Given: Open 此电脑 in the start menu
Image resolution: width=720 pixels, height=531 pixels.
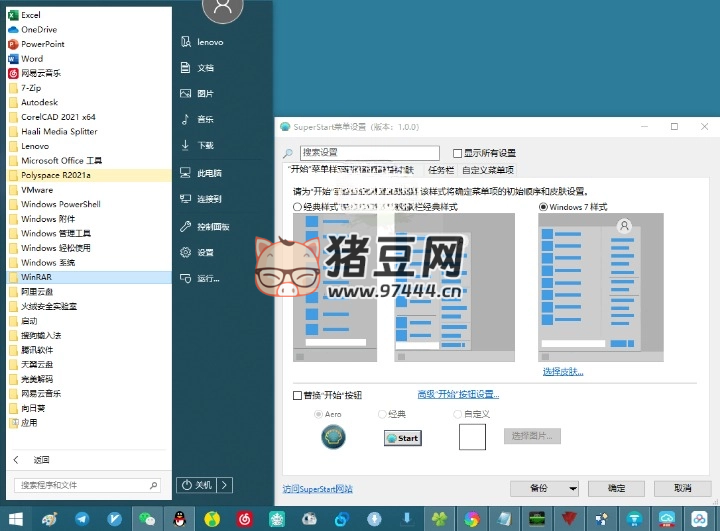Looking at the screenshot, I should [x=201, y=173].
